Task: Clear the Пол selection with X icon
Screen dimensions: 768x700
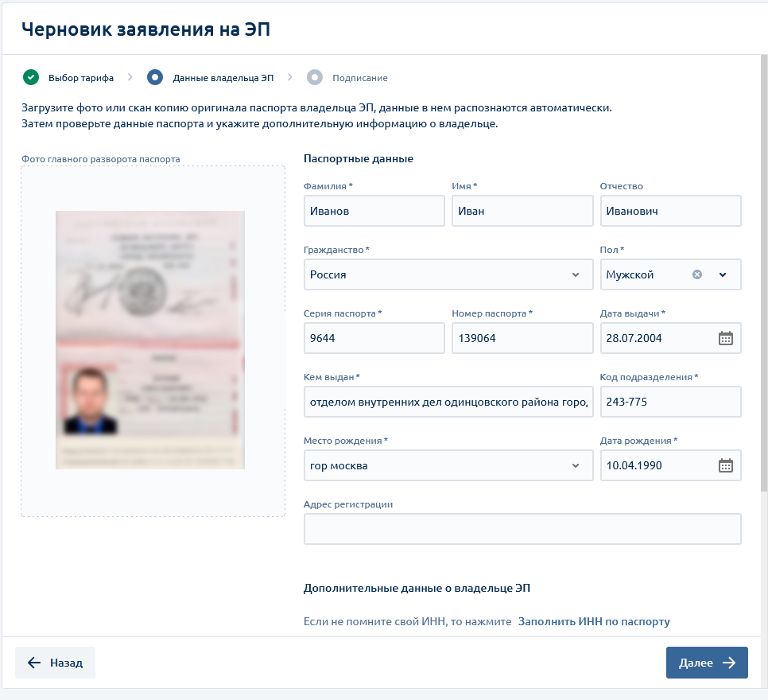Action: [697, 274]
